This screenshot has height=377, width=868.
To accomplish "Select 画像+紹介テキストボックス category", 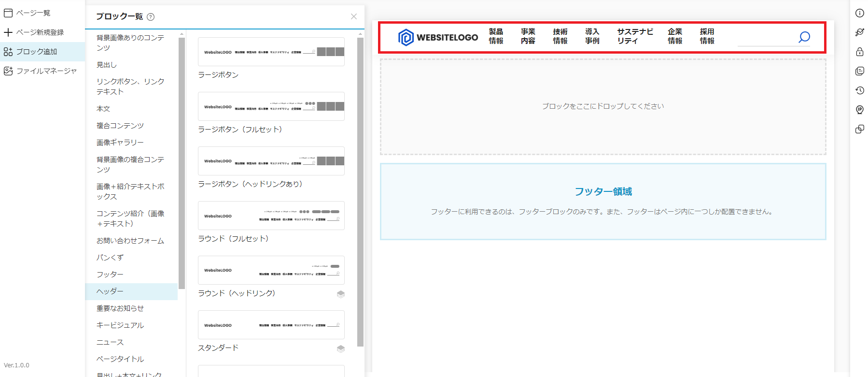I will point(131,191).
